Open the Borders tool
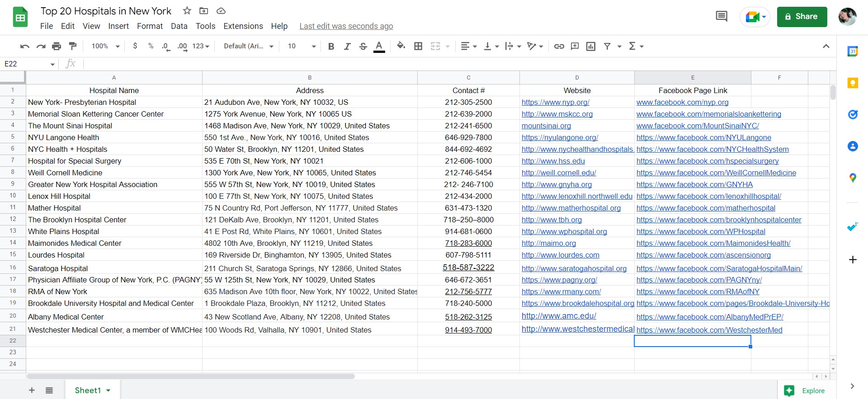868x399 pixels. (418, 46)
